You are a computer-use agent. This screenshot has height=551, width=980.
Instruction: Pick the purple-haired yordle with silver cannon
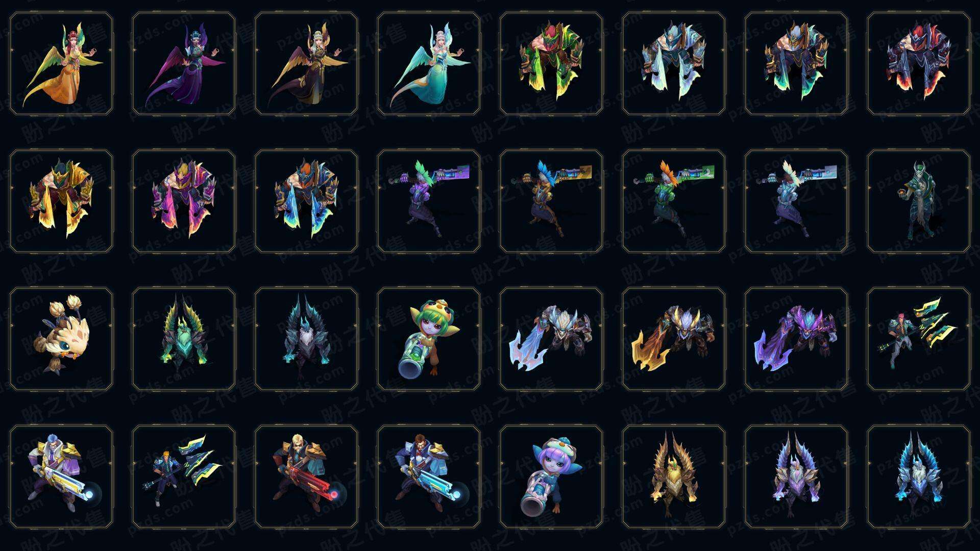tap(551, 477)
